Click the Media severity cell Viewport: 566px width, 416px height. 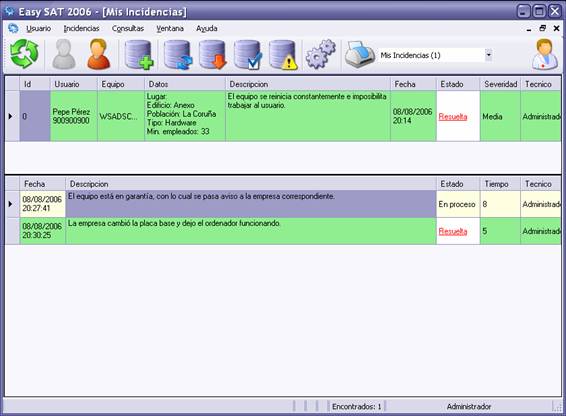pyautogui.click(x=500, y=116)
